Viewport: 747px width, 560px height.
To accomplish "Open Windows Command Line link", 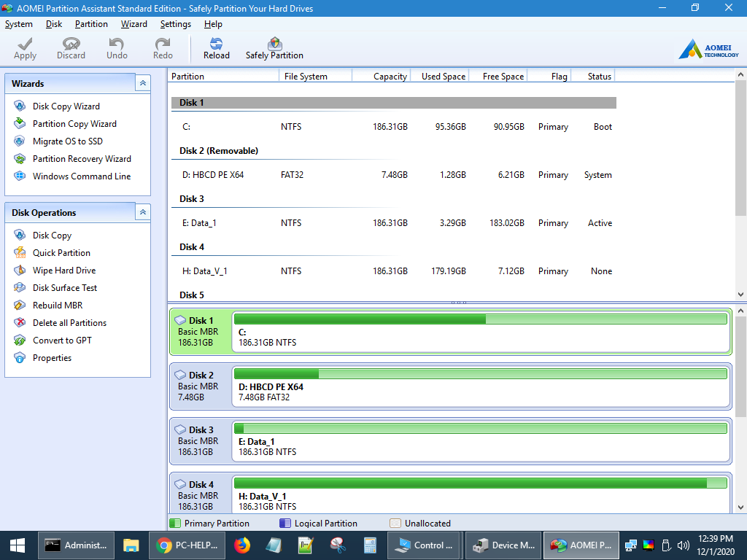I will [x=81, y=176].
